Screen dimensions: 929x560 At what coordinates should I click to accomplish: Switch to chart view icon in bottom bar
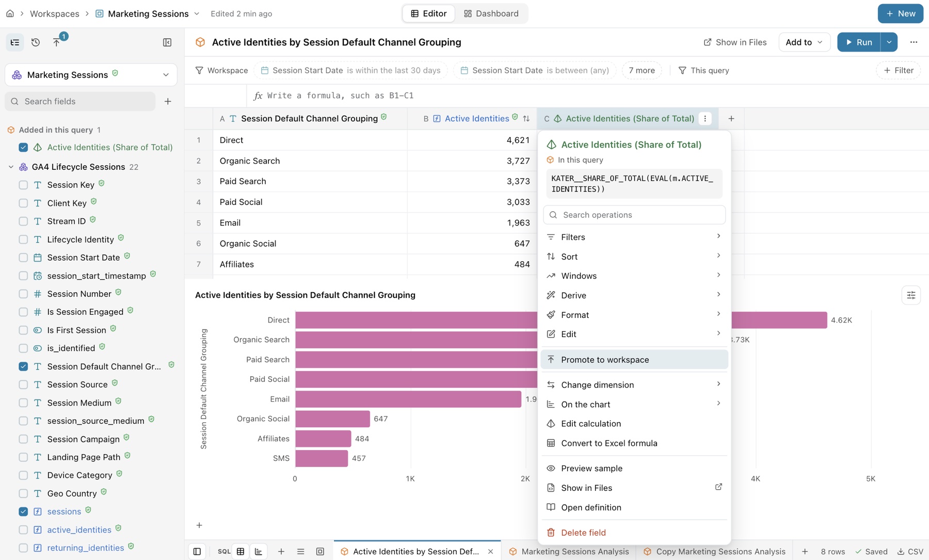pyautogui.click(x=259, y=551)
